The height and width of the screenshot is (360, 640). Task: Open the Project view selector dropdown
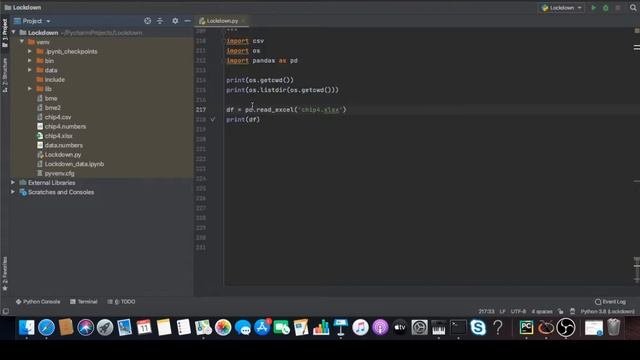coord(32,21)
